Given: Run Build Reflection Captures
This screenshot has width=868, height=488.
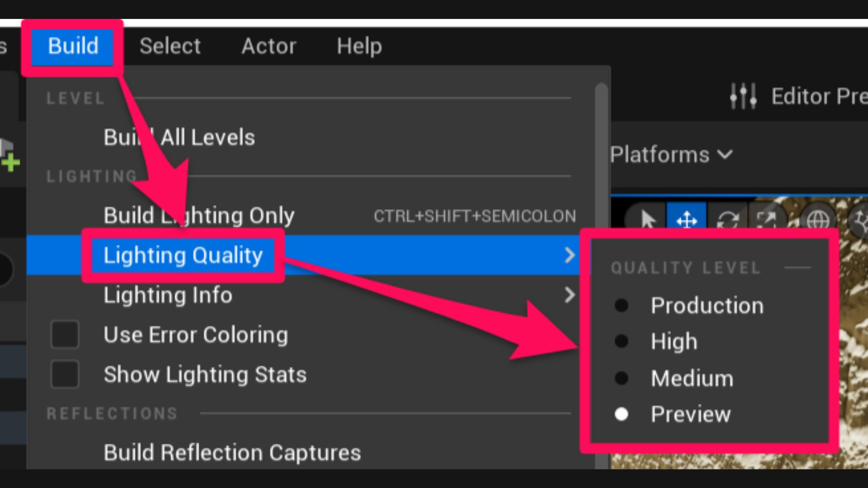Looking at the screenshot, I should pos(232,452).
